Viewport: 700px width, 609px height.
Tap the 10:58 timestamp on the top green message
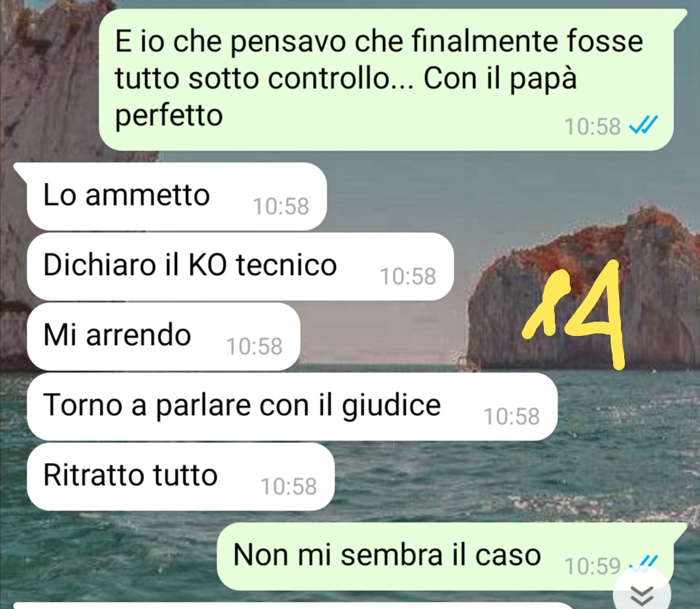(593, 126)
